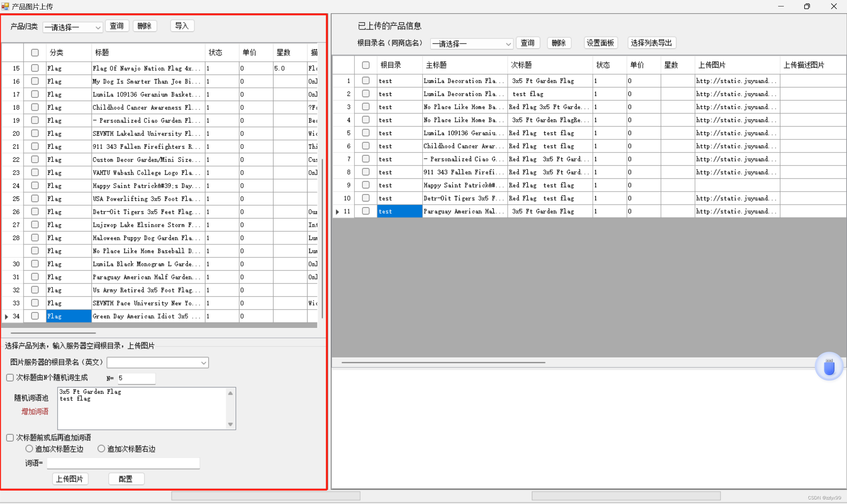Viewport: 847px width, 504px height.
Task: Click the app icon in title bar
Action: point(5,6)
